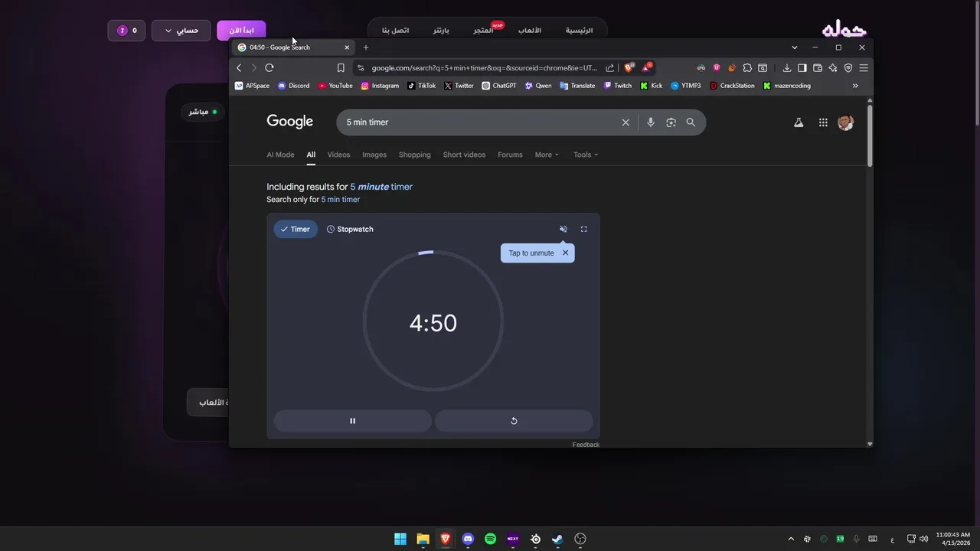Image resolution: width=980 pixels, height=551 pixels.
Task: Open Spotify from the taskbar
Action: coord(491,539)
